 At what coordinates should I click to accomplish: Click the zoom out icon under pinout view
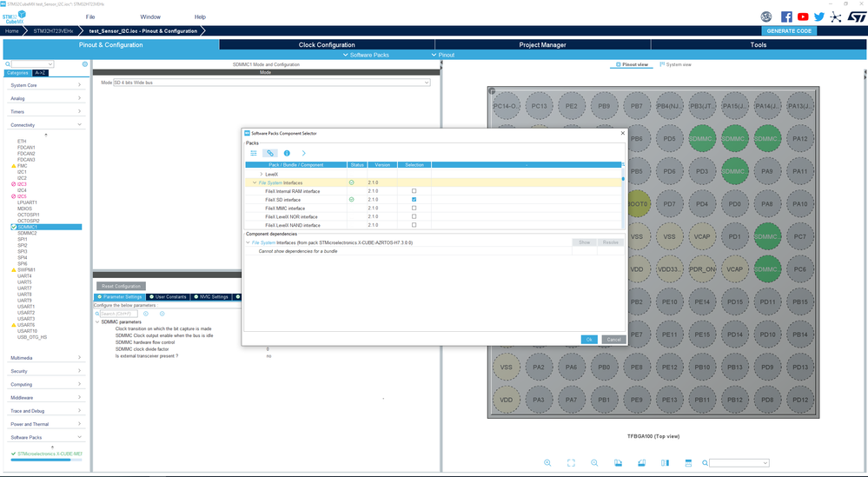tap(594, 462)
